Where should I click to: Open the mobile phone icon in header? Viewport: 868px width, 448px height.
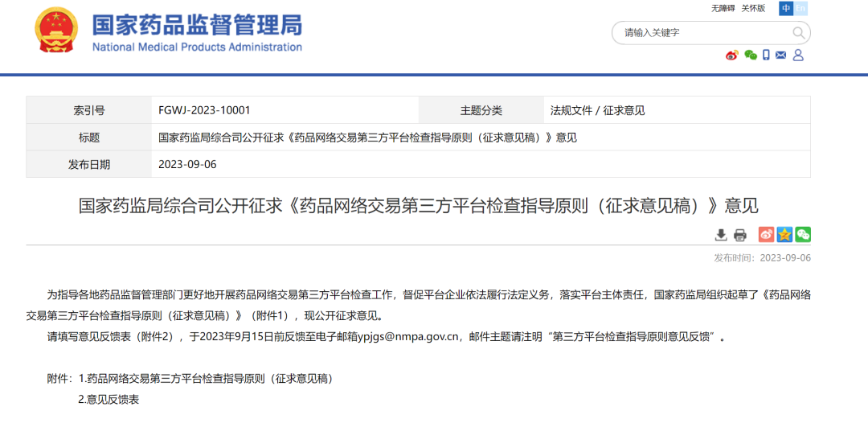(x=766, y=55)
